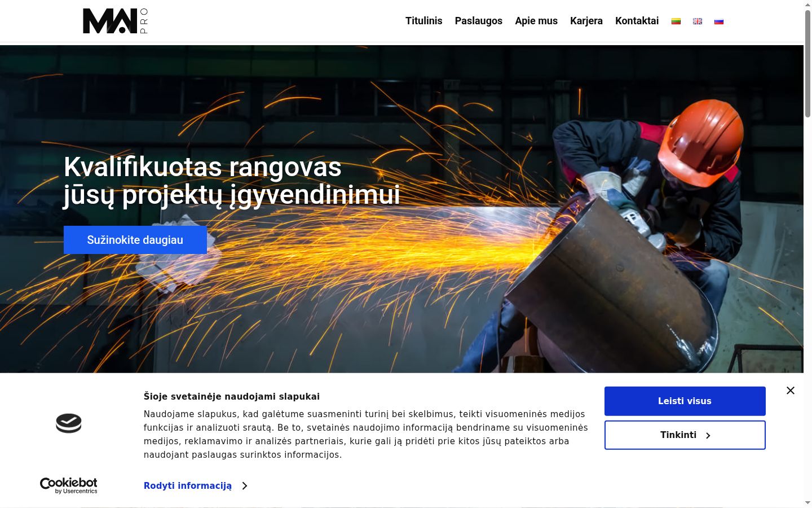The width and height of the screenshot is (812, 508).
Task: Click the heading Šioje svetainėje naudojami slapukai
Action: [232, 396]
